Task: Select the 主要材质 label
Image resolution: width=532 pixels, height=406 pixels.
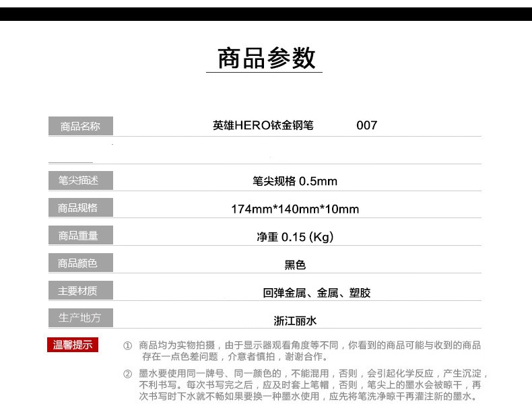Action: coord(80,290)
